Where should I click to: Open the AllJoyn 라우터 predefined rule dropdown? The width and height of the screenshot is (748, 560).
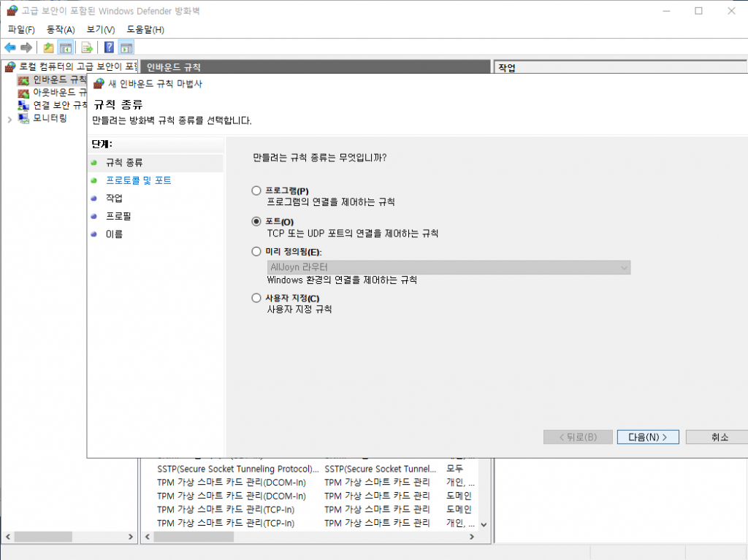(449, 267)
